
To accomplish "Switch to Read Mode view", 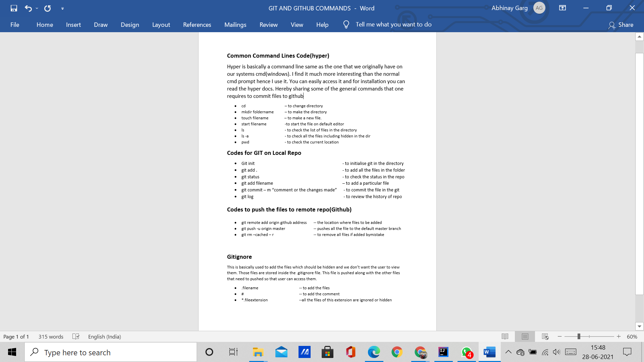I will click(x=505, y=337).
